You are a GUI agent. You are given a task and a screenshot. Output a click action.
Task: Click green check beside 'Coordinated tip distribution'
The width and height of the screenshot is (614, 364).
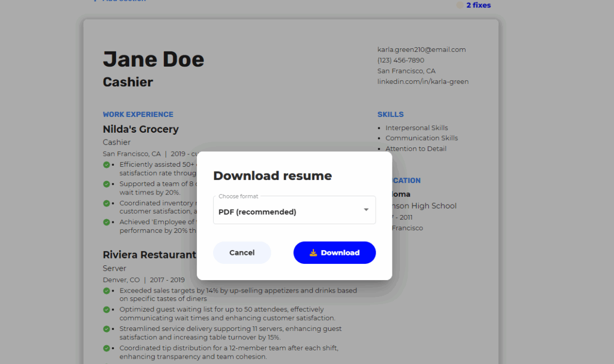coord(107,348)
